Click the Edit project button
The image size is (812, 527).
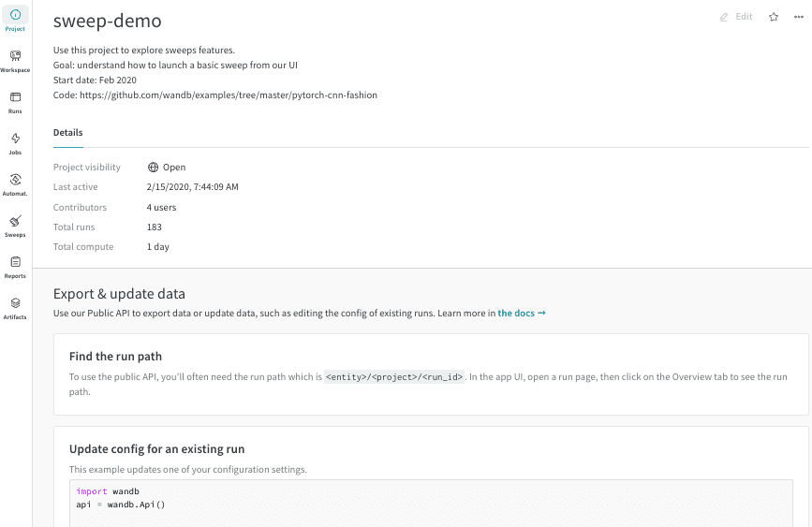tap(736, 17)
